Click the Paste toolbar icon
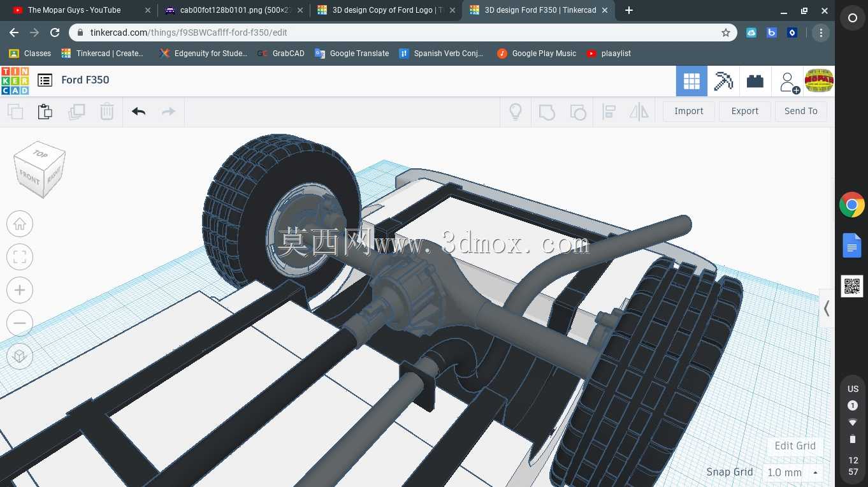 [45, 112]
